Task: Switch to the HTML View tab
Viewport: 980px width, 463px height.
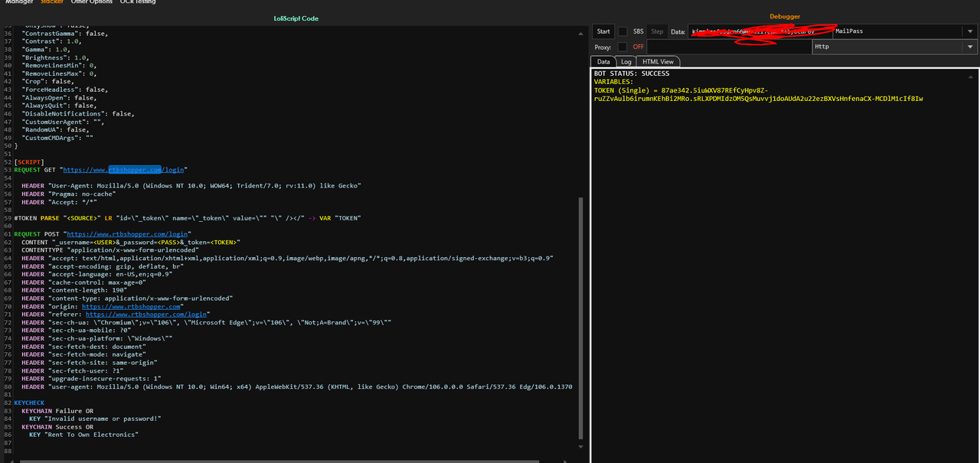Action: tap(658, 61)
